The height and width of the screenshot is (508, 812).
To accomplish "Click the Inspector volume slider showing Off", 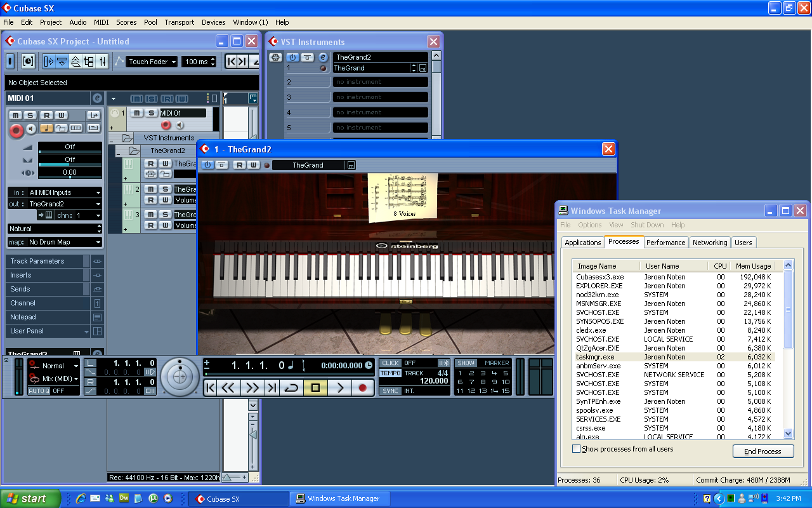I will tap(70, 147).
